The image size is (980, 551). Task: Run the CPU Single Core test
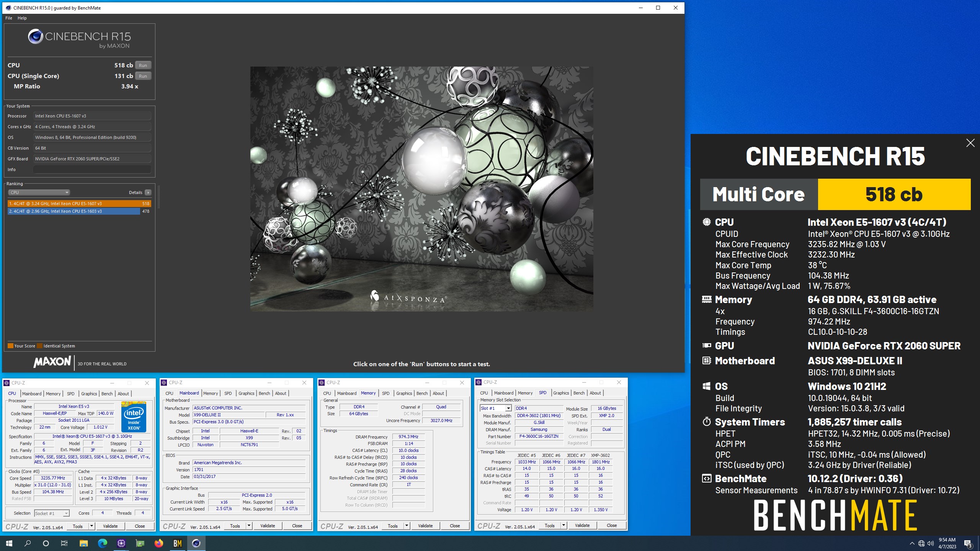pos(143,76)
